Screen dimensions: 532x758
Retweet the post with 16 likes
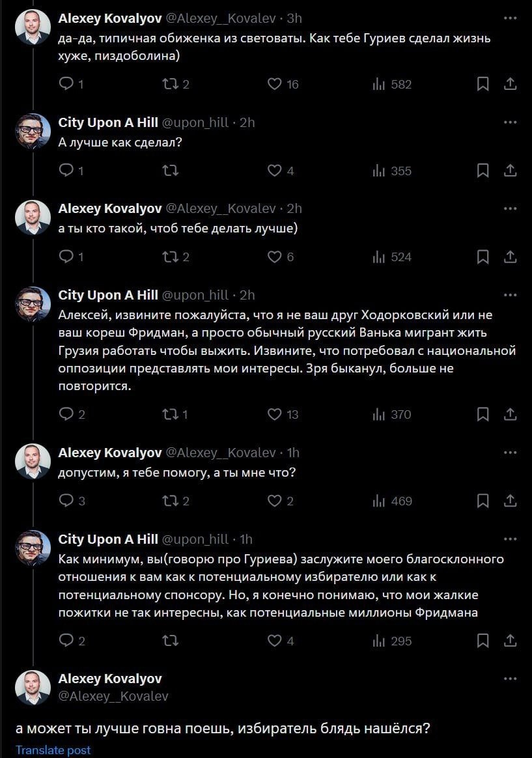pos(171,84)
